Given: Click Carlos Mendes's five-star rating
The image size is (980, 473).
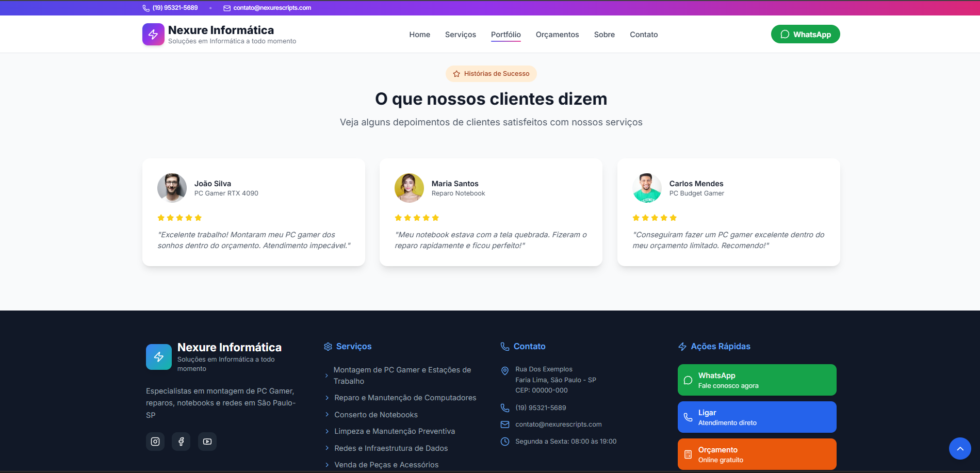Looking at the screenshot, I should (655, 218).
